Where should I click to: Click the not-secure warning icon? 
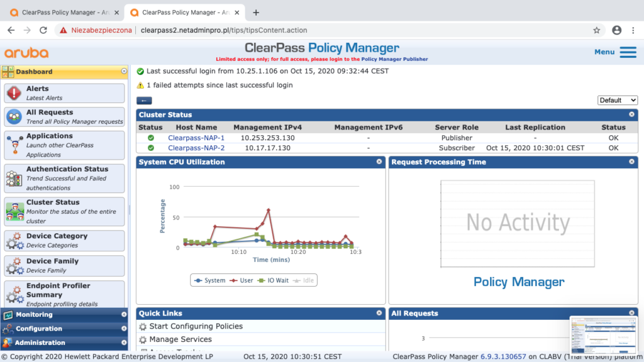coord(64,30)
